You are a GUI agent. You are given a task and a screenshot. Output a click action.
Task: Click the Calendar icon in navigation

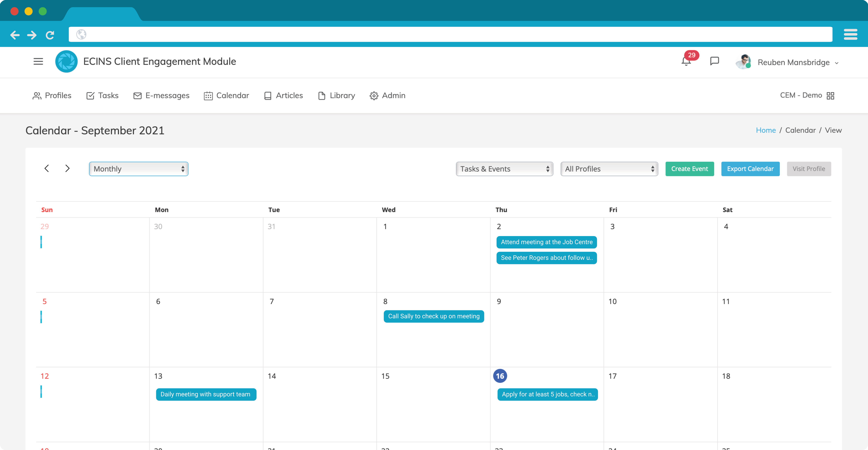[208, 95]
